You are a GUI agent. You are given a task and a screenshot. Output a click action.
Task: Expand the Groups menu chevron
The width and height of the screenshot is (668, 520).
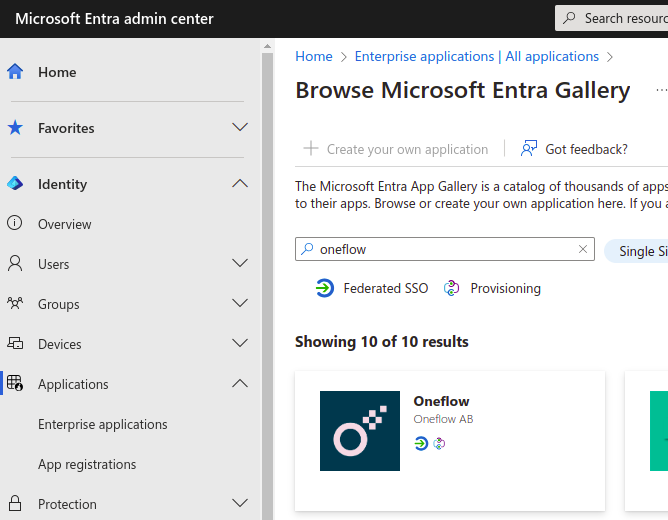click(240, 303)
